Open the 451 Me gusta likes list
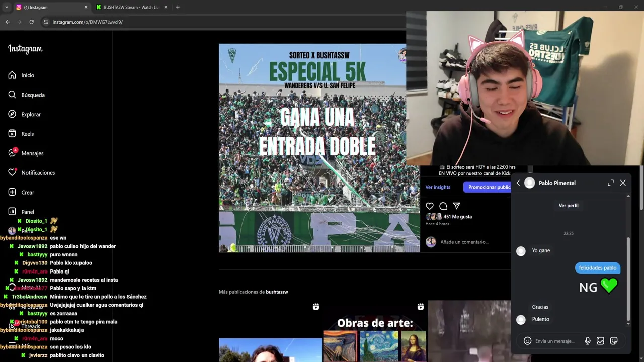Screen dimensions: 644x362 click(x=457, y=217)
